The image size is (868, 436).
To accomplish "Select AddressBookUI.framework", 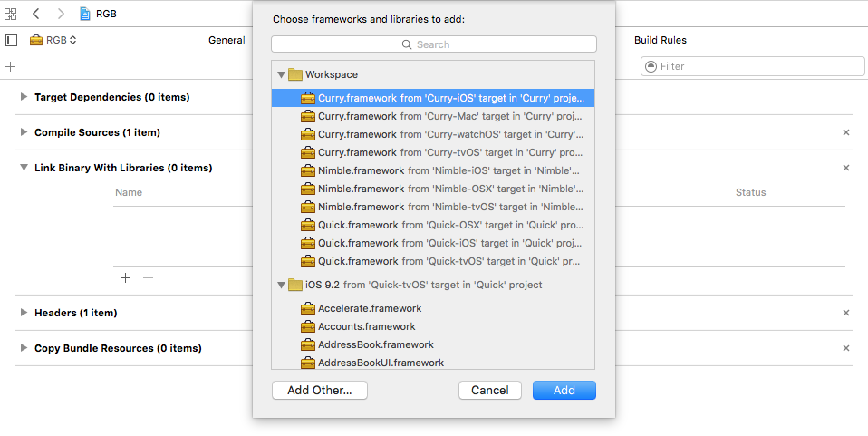I will pos(433,363).
